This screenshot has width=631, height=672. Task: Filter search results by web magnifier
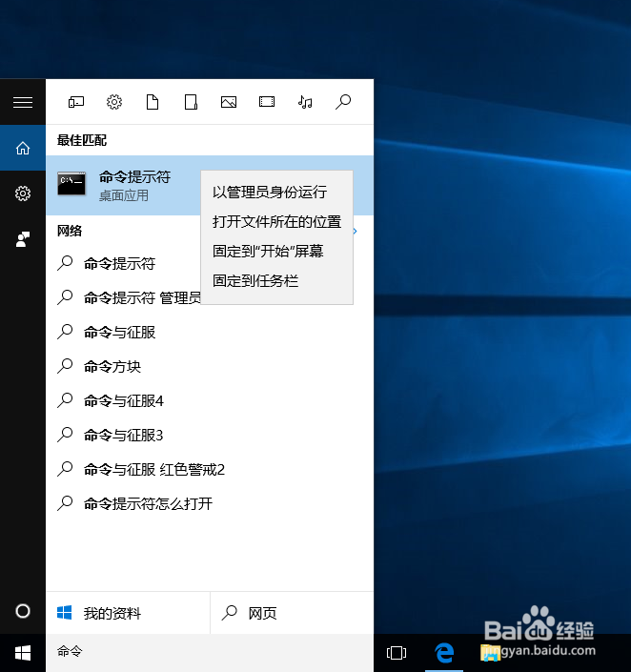(x=343, y=102)
